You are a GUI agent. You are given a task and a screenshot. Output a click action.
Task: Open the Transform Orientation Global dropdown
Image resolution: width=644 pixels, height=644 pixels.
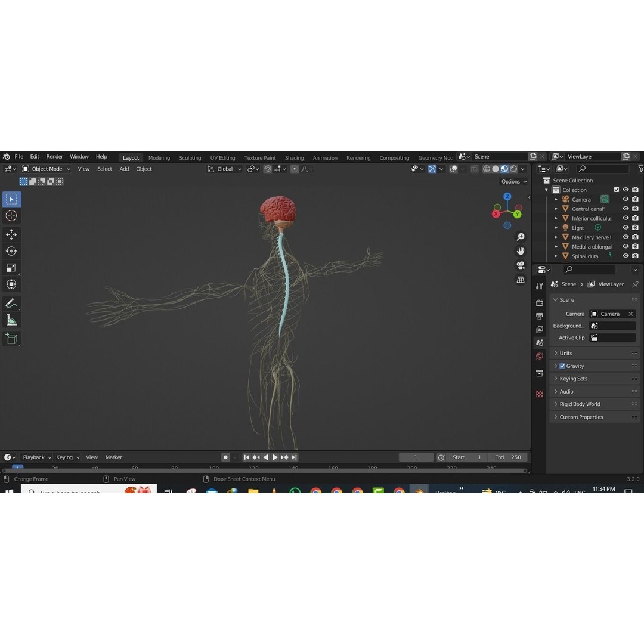tap(225, 169)
